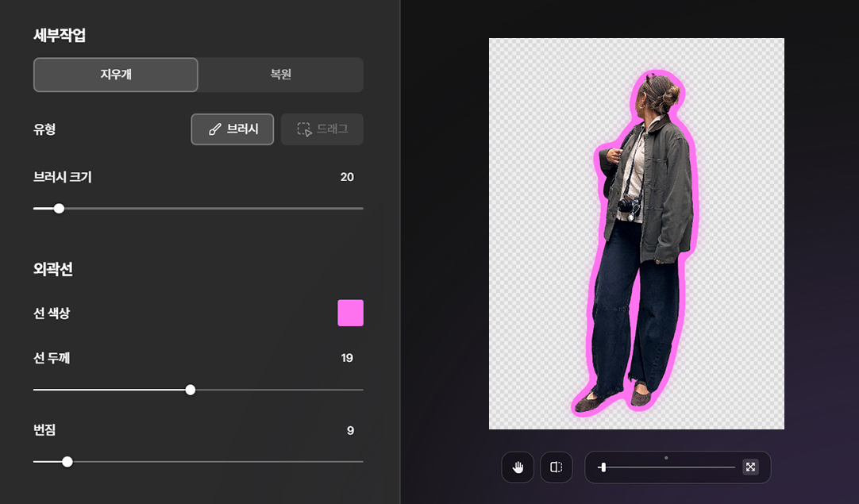Select the hand pan tool icon
This screenshot has height=504, width=859.
pos(518,467)
